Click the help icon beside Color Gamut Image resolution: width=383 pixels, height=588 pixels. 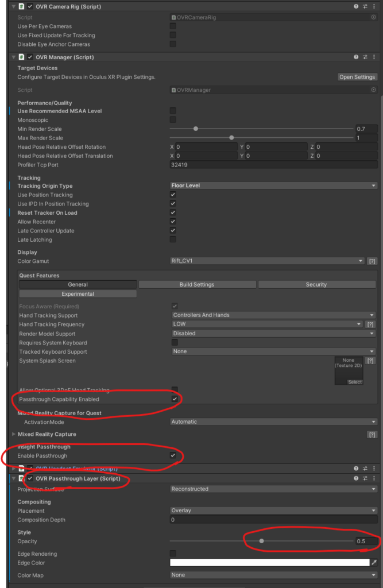372,261
